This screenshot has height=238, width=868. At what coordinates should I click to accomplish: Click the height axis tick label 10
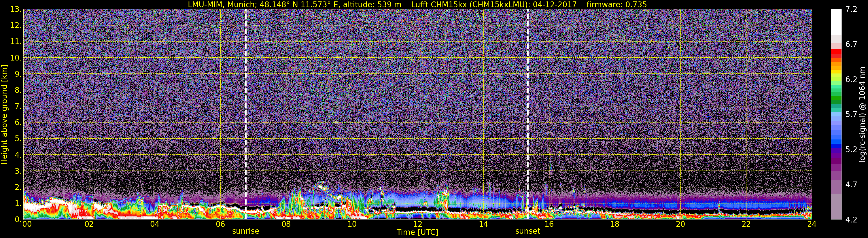pyautogui.click(x=16, y=58)
